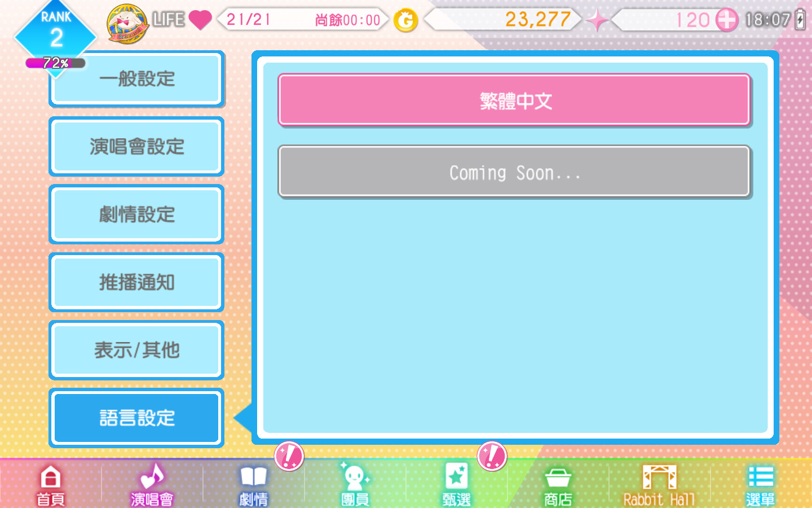Open the 表示/其他 settings tab
Screen dimensions: 812x508
coord(137,350)
